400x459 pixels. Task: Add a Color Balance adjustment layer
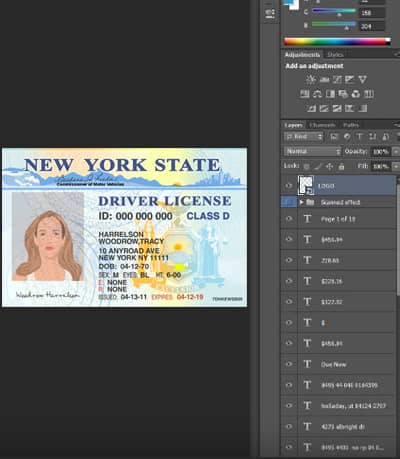click(317, 94)
